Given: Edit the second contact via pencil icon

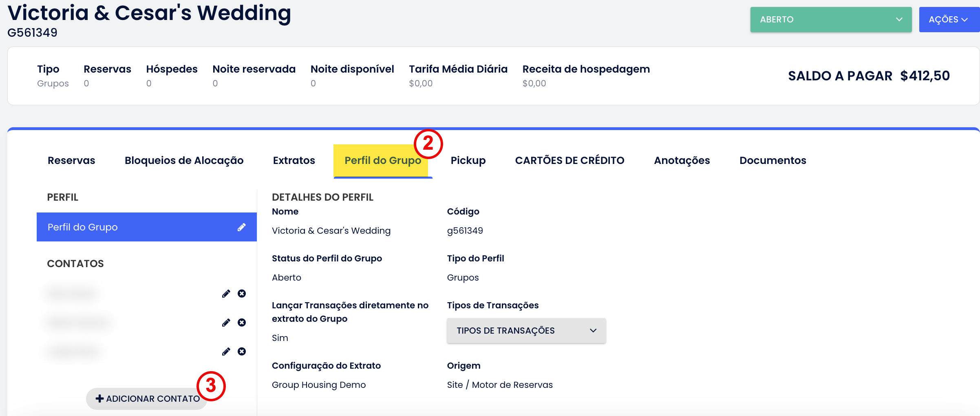Looking at the screenshot, I should [226, 323].
